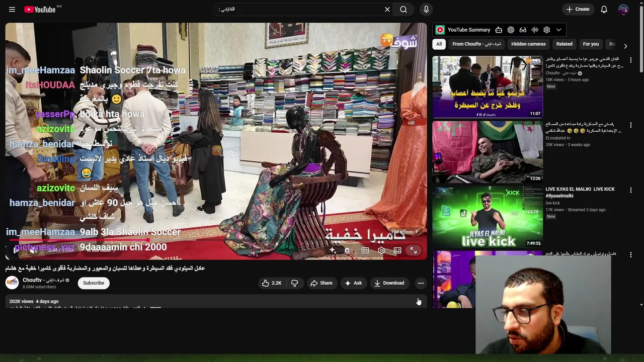This screenshot has height=362, width=644.
Task: Click the ChatGPT icon in YouTube Summary
Action: coord(511,30)
